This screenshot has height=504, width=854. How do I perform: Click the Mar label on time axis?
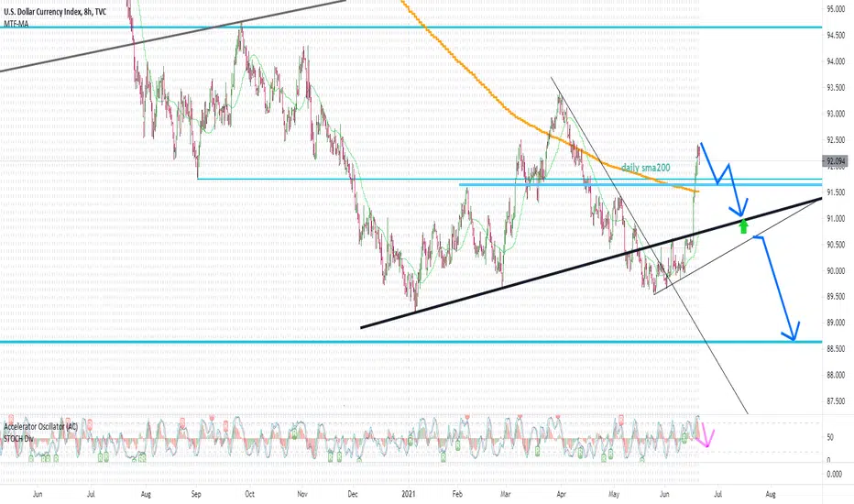[x=506, y=494]
